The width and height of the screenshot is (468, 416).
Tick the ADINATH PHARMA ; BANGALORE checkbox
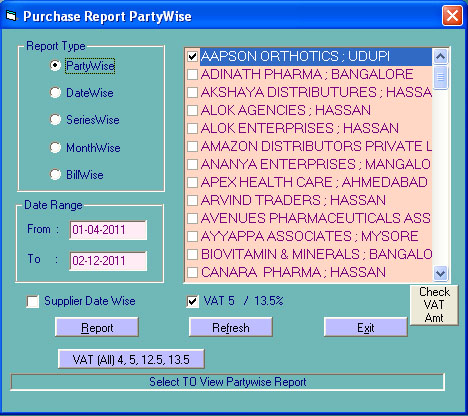click(x=192, y=74)
